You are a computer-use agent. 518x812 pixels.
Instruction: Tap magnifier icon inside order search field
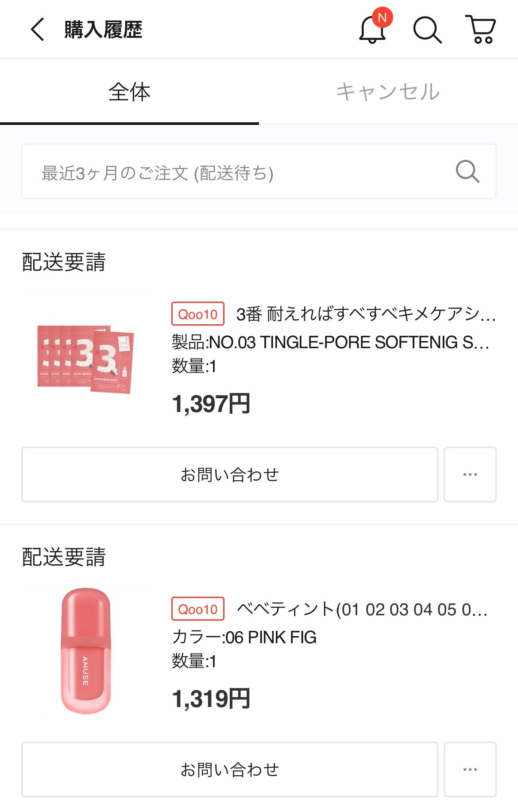pos(467,171)
